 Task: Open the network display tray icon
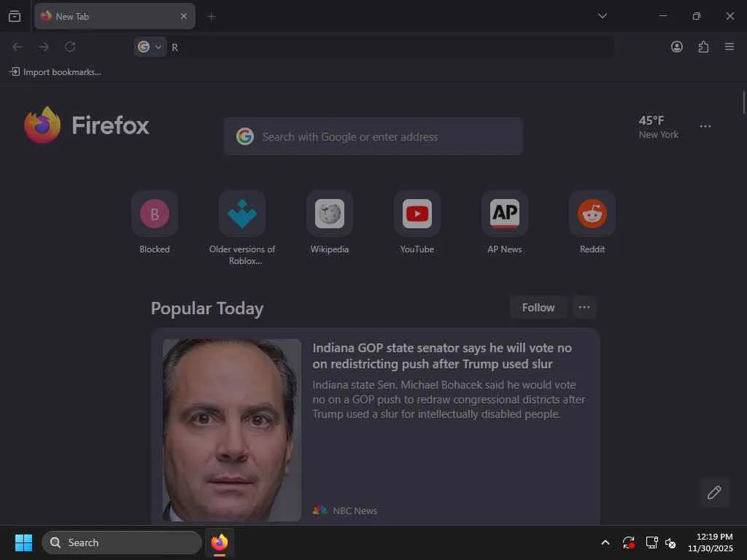coord(651,542)
